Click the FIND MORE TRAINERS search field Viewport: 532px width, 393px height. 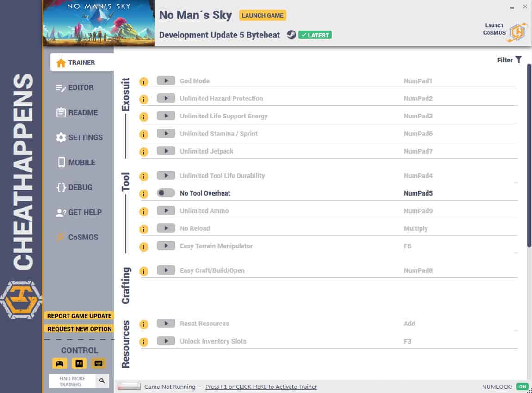(73, 381)
